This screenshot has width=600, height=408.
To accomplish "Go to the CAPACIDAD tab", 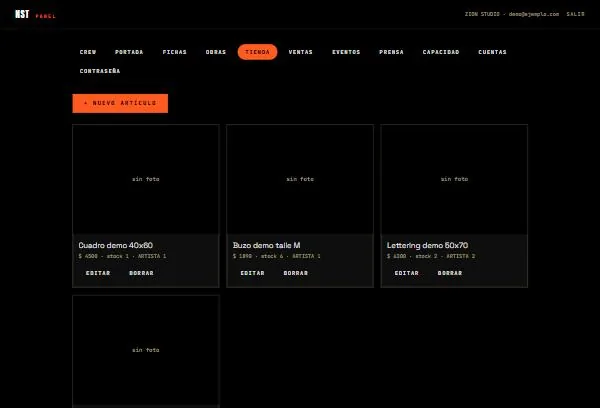I will [x=441, y=52].
